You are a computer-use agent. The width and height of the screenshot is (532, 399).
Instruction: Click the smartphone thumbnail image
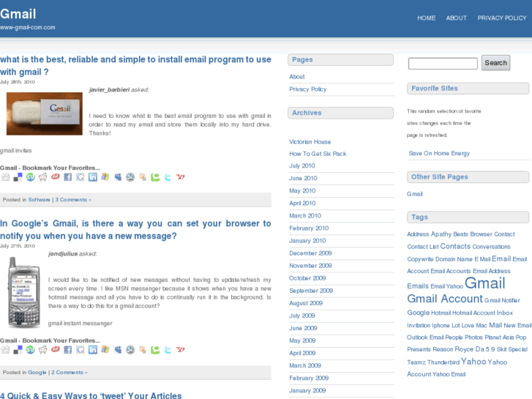pyautogui.click(x=23, y=293)
